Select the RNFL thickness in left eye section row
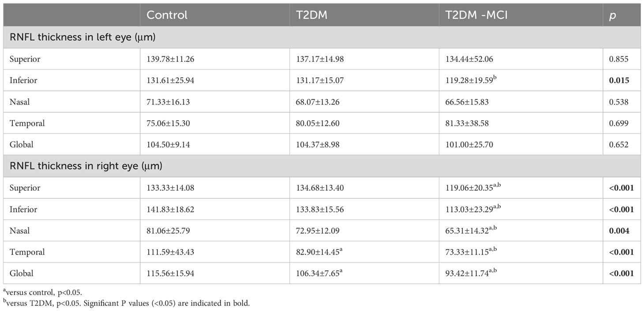Viewport: 644px width, 311px height. click(322, 37)
